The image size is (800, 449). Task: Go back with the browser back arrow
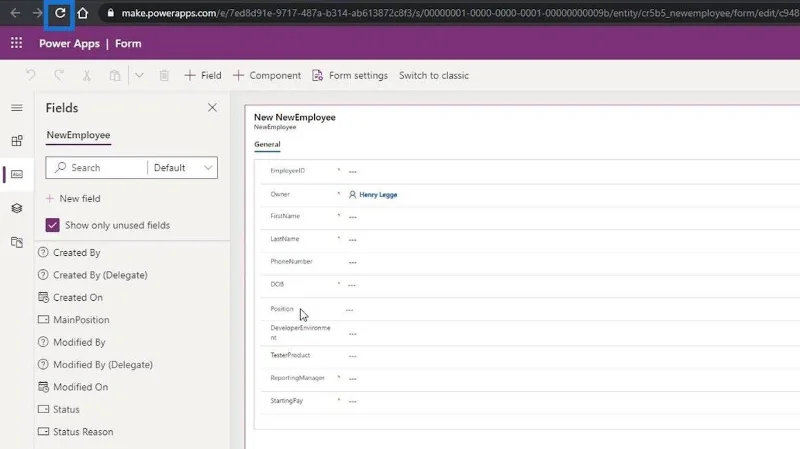click(x=15, y=13)
